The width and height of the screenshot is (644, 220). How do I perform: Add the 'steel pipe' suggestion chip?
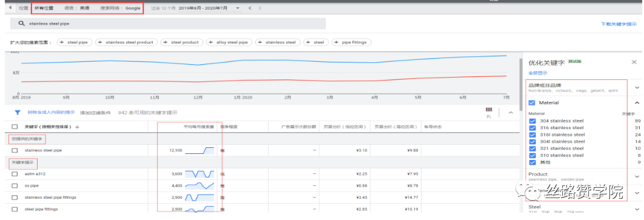75,42
